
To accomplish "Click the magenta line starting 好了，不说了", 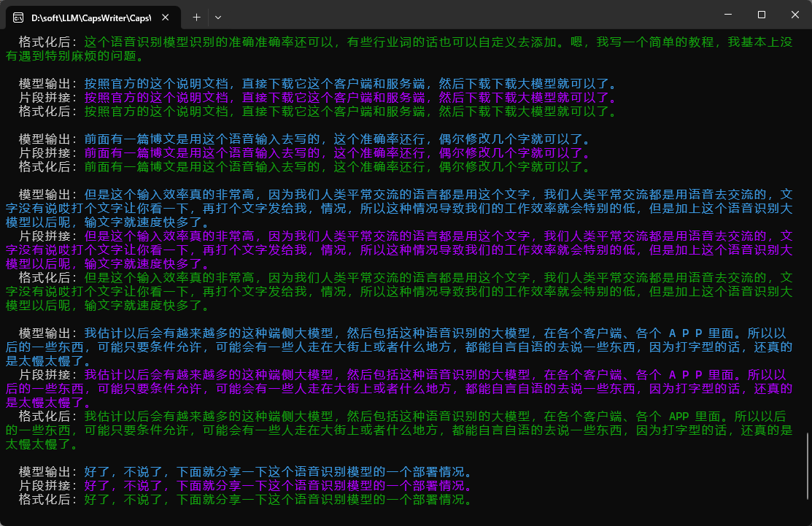I will point(279,486).
